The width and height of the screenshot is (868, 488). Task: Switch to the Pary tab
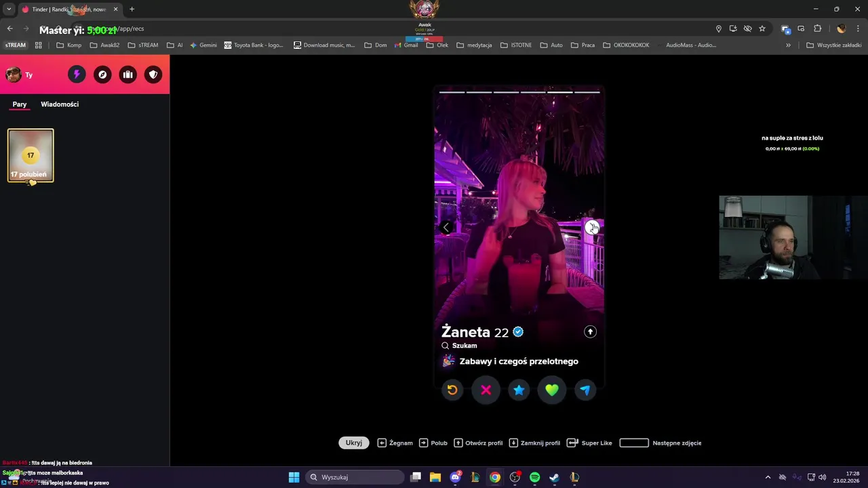tap(20, 104)
